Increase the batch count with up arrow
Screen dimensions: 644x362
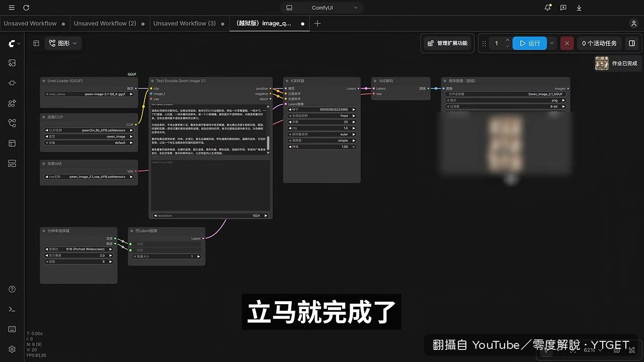[x=507, y=40]
